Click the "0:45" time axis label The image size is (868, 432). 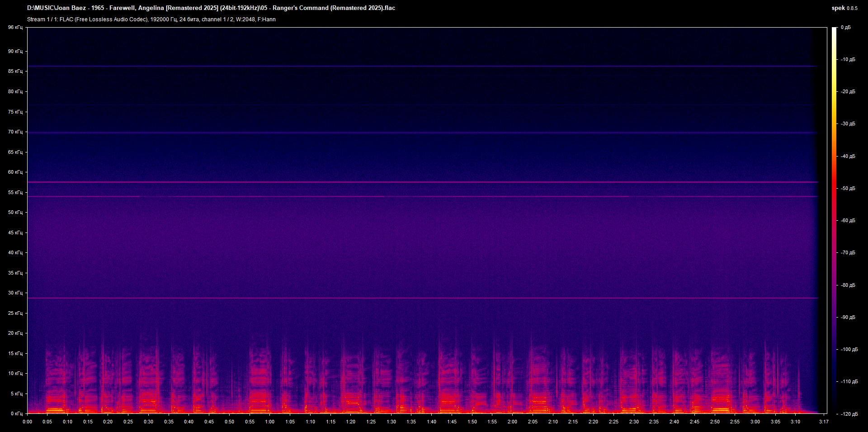(x=209, y=422)
